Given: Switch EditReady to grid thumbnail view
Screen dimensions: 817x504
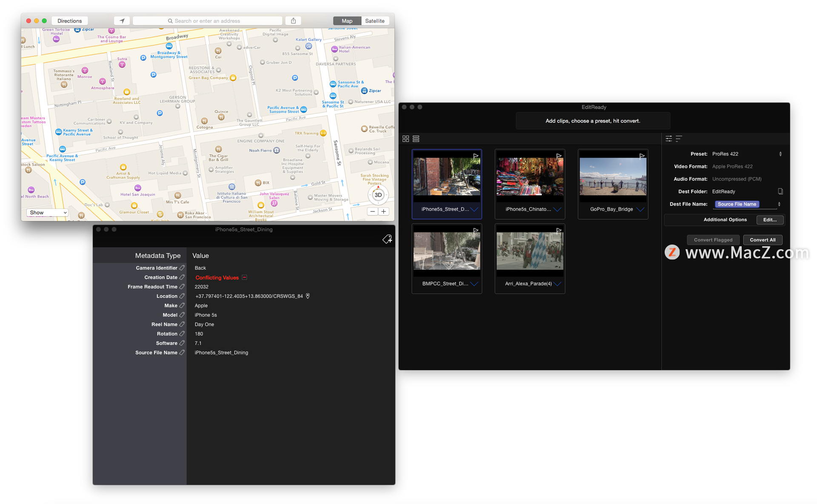Looking at the screenshot, I should [x=406, y=139].
